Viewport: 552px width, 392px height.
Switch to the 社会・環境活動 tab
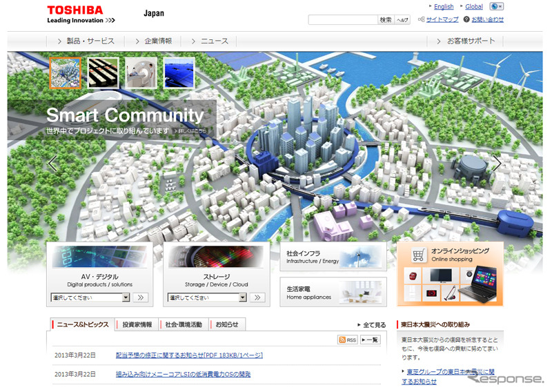[184, 325]
